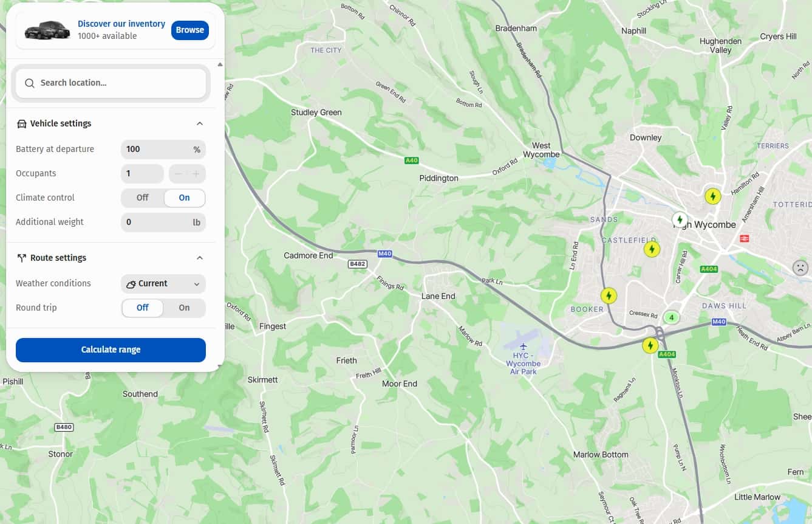Focus the Search location field
Image resolution: width=812 pixels, height=524 pixels.
coord(111,83)
